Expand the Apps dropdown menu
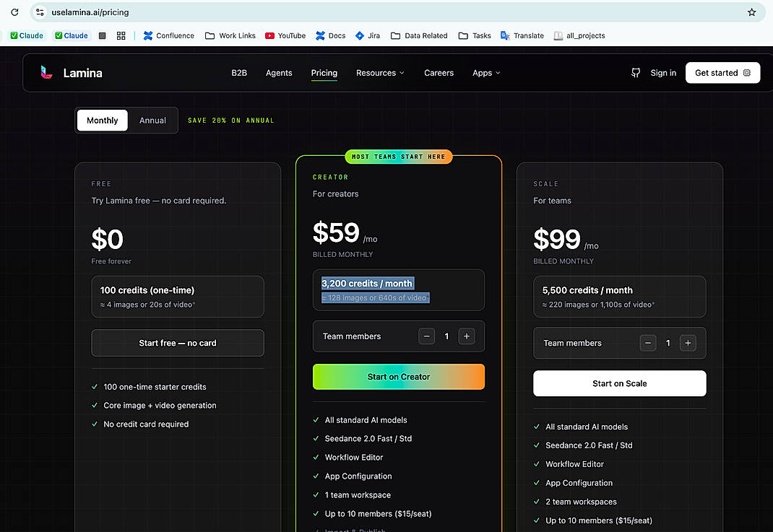This screenshot has height=532, width=773. click(x=486, y=73)
